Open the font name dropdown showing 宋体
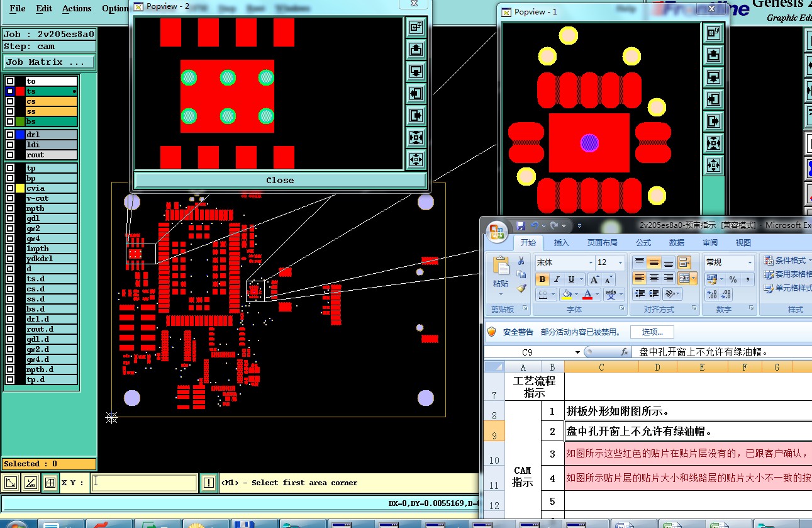 click(591, 262)
